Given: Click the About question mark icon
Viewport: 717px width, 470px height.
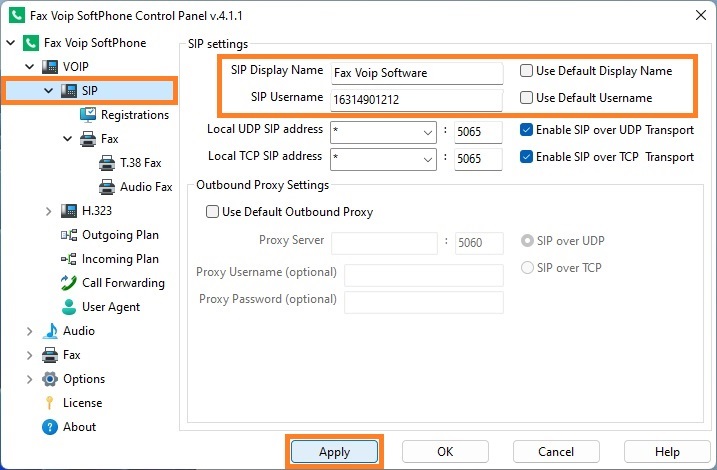Looking at the screenshot, I should pyautogui.click(x=50, y=427).
